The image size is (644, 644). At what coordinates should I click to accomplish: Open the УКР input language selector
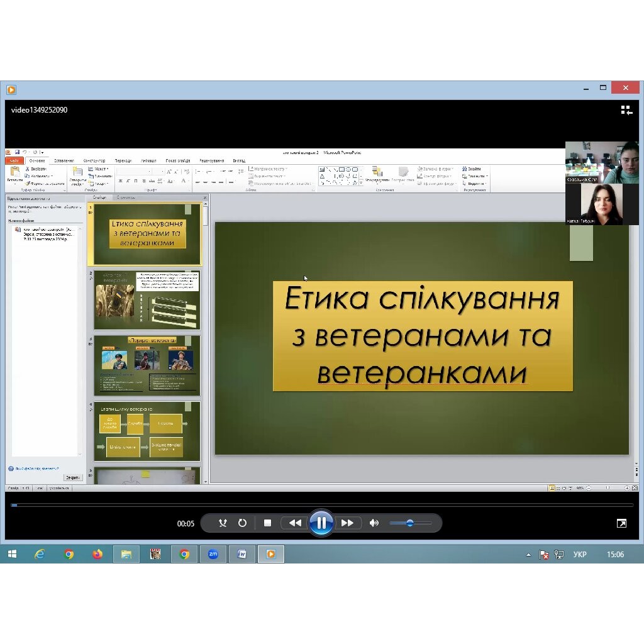click(580, 555)
